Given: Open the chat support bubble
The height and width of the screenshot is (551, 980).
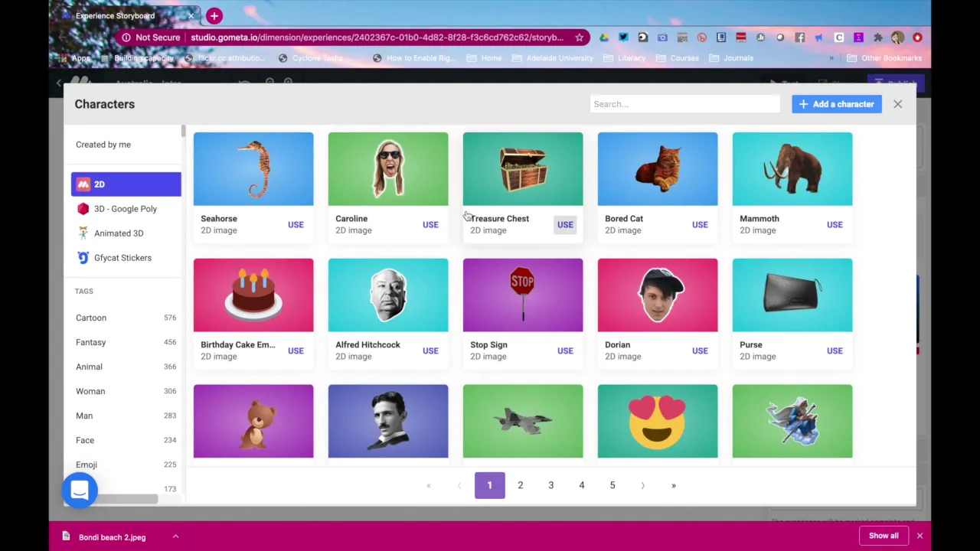Looking at the screenshot, I should (x=80, y=491).
